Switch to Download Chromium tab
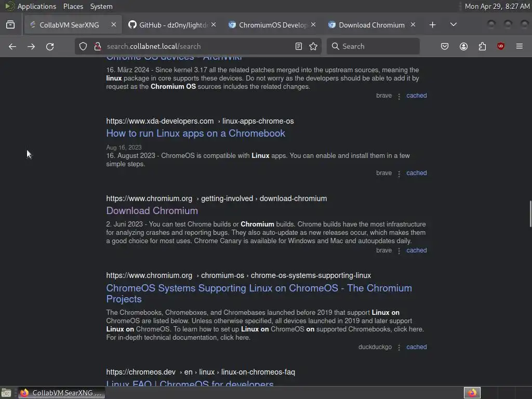Viewport: 532px width, 399px height. (371, 25)
